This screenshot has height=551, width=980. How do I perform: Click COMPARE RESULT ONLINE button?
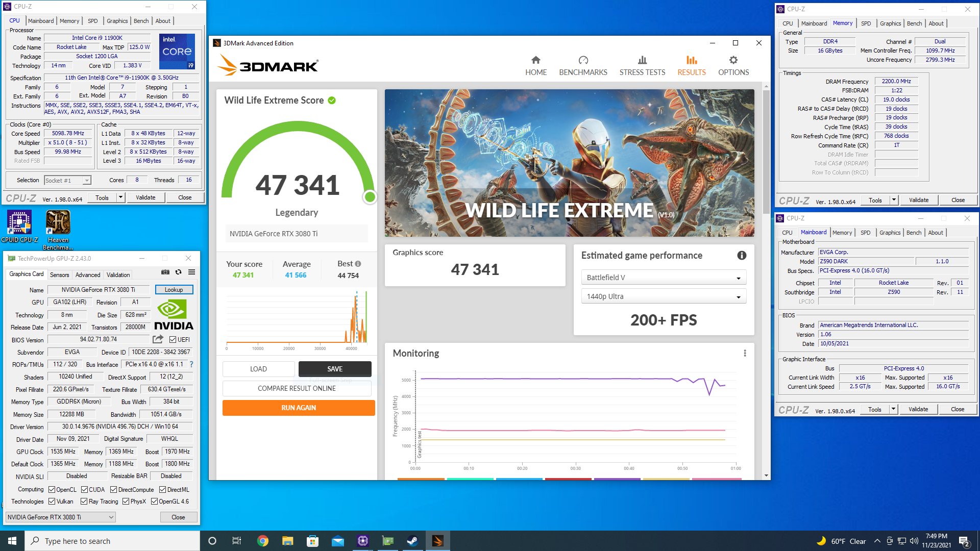click(297, 388)
